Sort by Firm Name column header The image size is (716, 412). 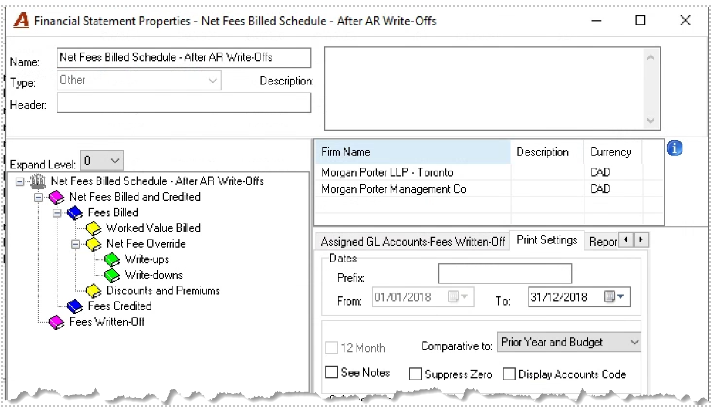412,152
